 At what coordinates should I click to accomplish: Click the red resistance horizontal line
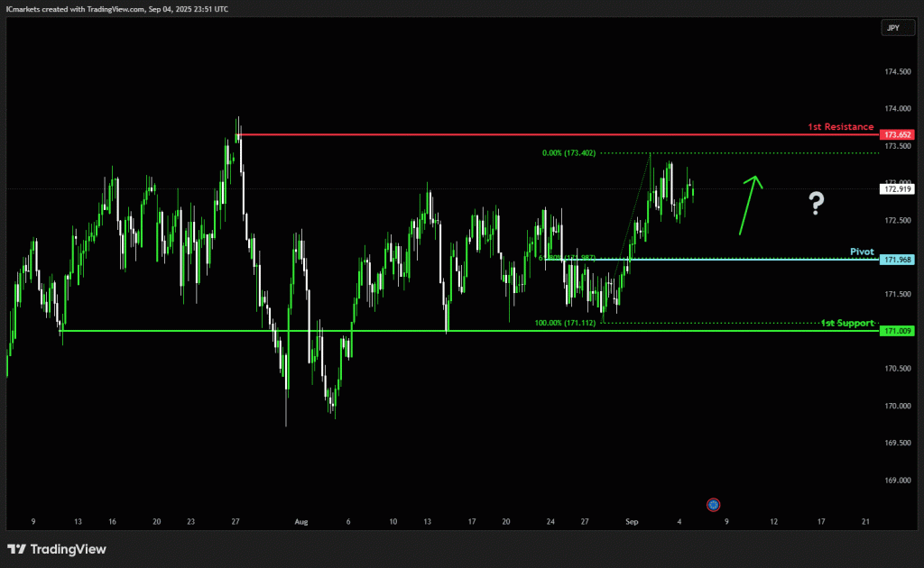click(558, 135)
